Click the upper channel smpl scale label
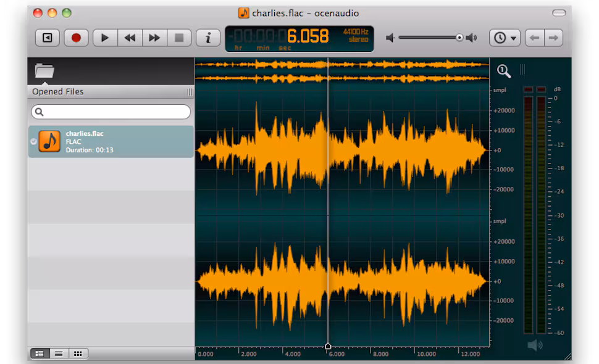The height and width of the screenshot is (364, 599). click(x=500, y=90)
